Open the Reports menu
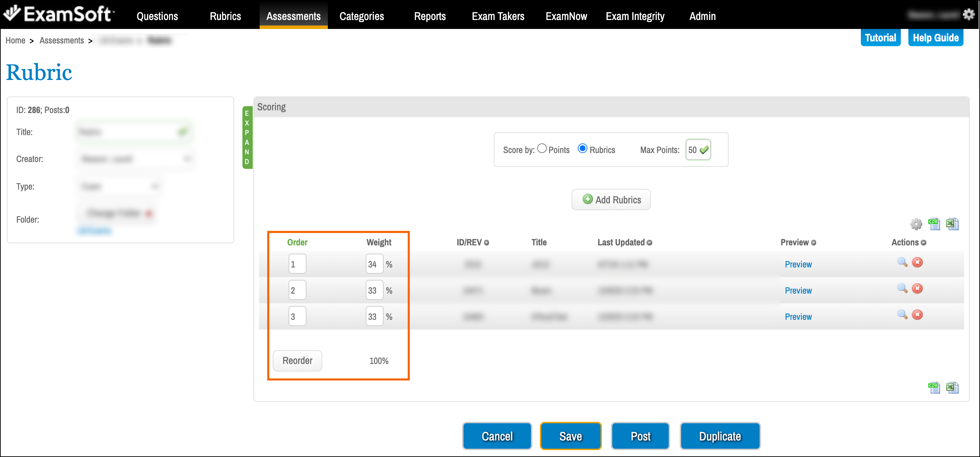980x457 pixels. pyautogui.click(x=430, y=16)
